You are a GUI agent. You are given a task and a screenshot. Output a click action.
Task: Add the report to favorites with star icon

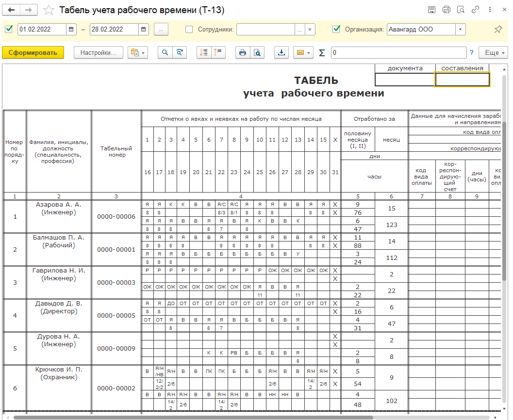[49, 10]
